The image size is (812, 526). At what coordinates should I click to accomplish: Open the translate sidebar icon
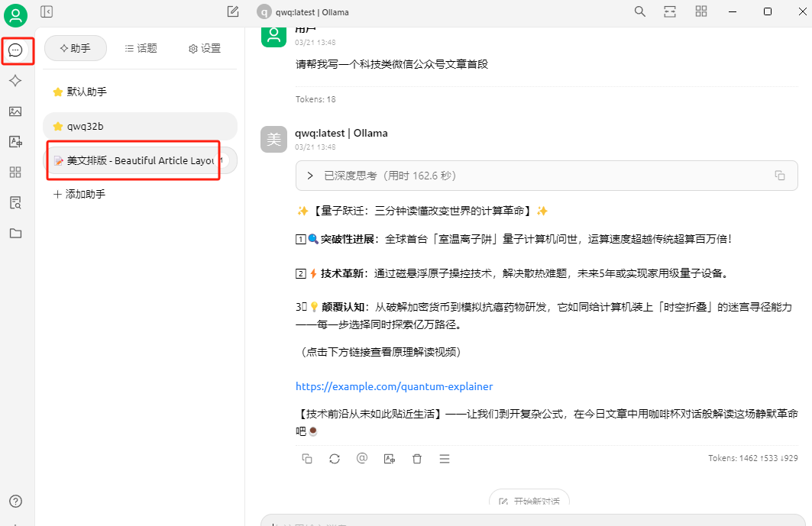pyautogui.click(x=15, y=142)
